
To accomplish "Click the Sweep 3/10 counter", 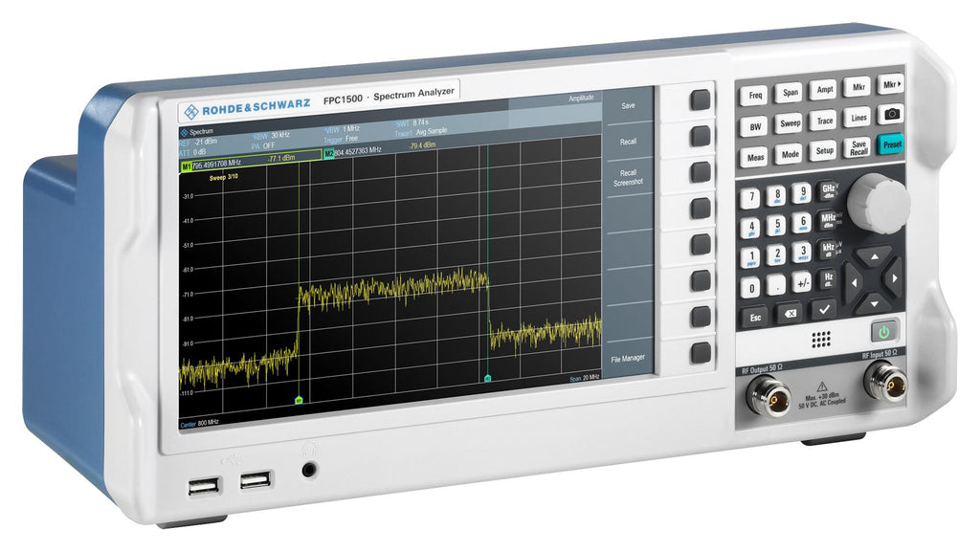I will [x=223, y=177].
